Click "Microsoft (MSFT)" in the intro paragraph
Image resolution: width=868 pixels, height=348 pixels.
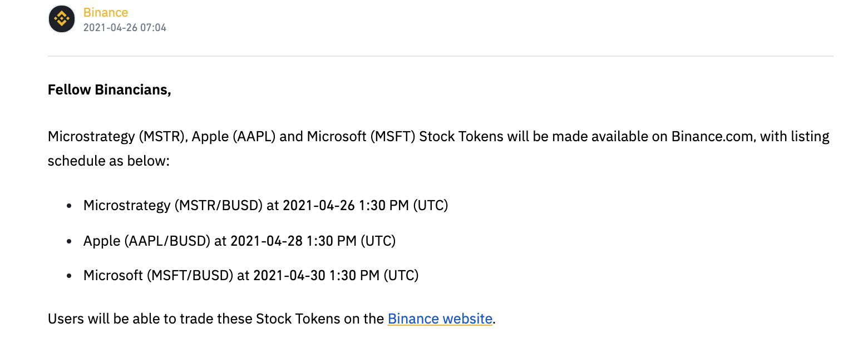(x=361, y=136)
